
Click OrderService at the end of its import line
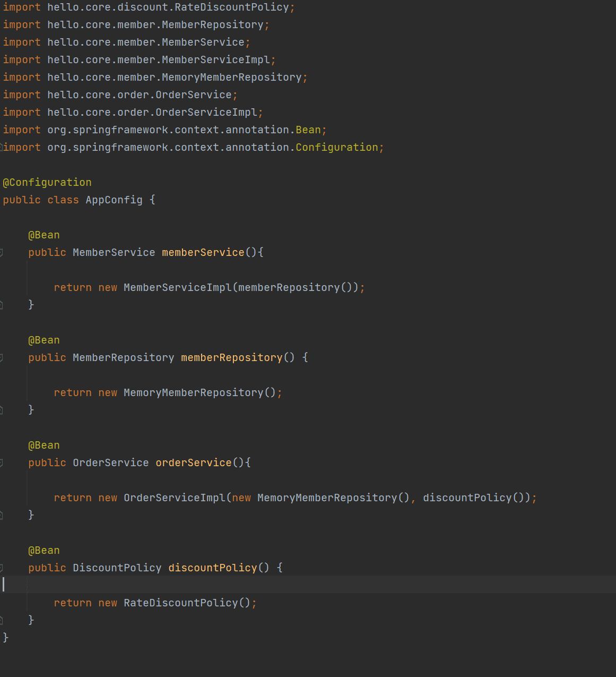click(x=194, y=95)
